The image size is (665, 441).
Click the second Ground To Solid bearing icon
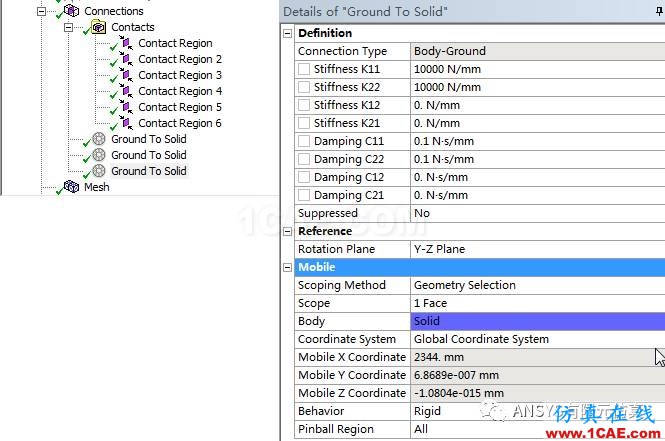pos(99,155)
